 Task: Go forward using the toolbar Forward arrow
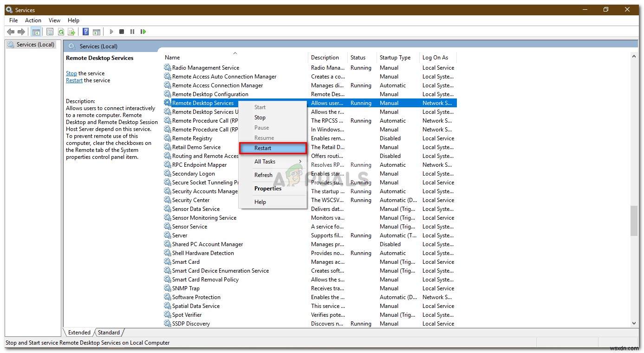point(21,32)
